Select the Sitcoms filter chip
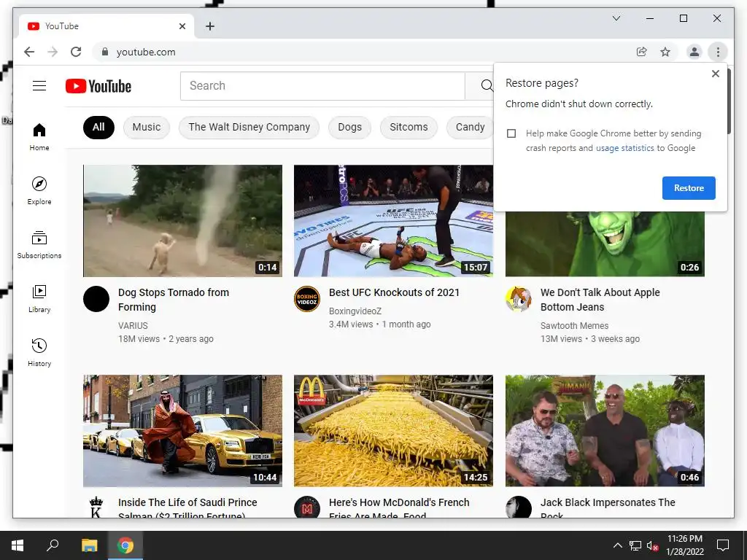747x560 pixels. 409,127
